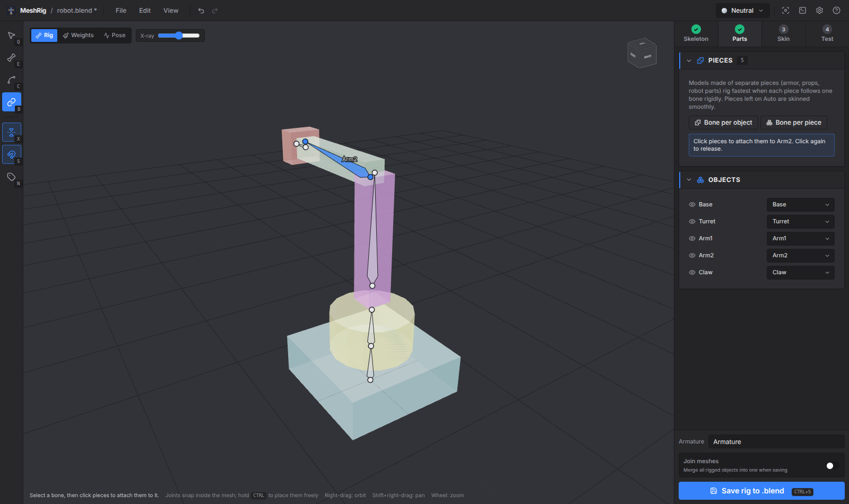
Task: Select the curve chain tool
Action: tap(11, 80)
